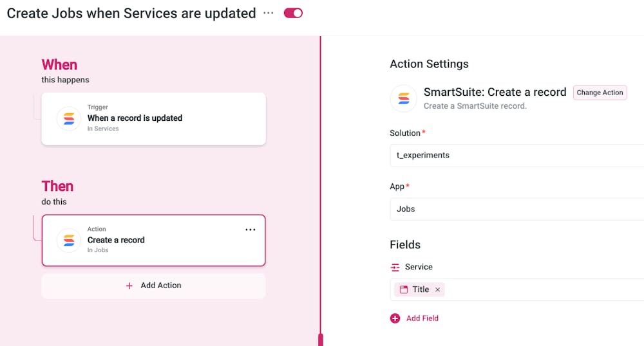The image size is (644, 346).
Task: Click the Service field type icon
Action: [x=395, y=267]
